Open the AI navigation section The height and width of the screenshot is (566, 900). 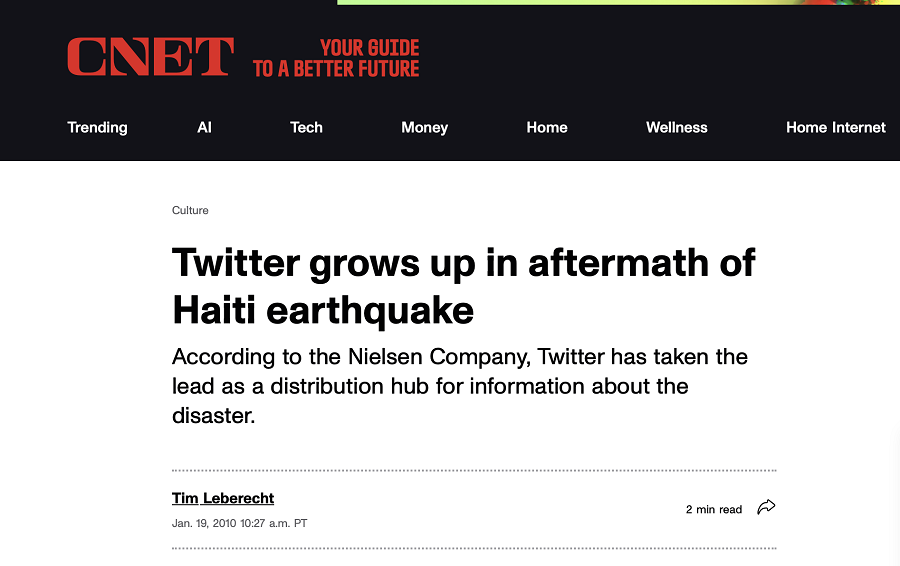pos(205,127)
